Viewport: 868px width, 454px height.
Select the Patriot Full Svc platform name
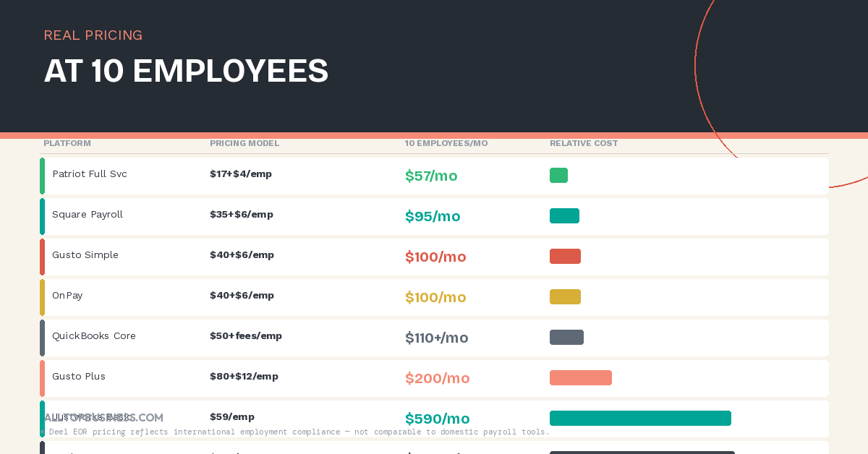pos(90,174)
